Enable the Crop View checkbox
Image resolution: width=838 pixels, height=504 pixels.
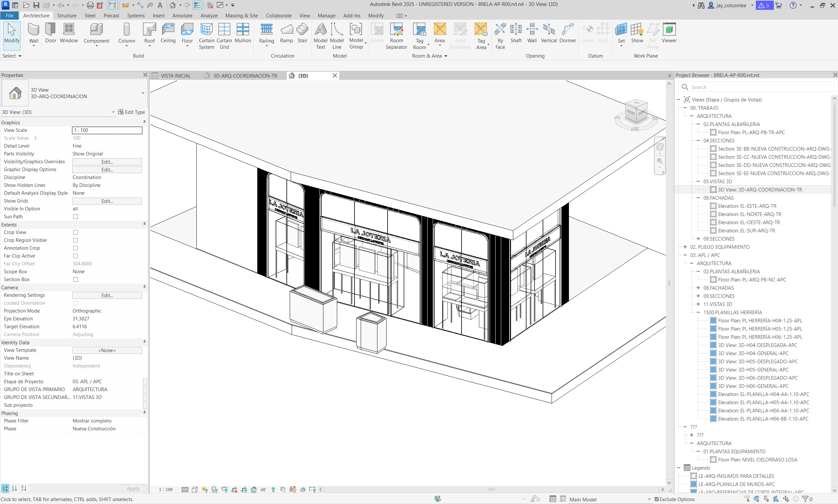[75, 233]
